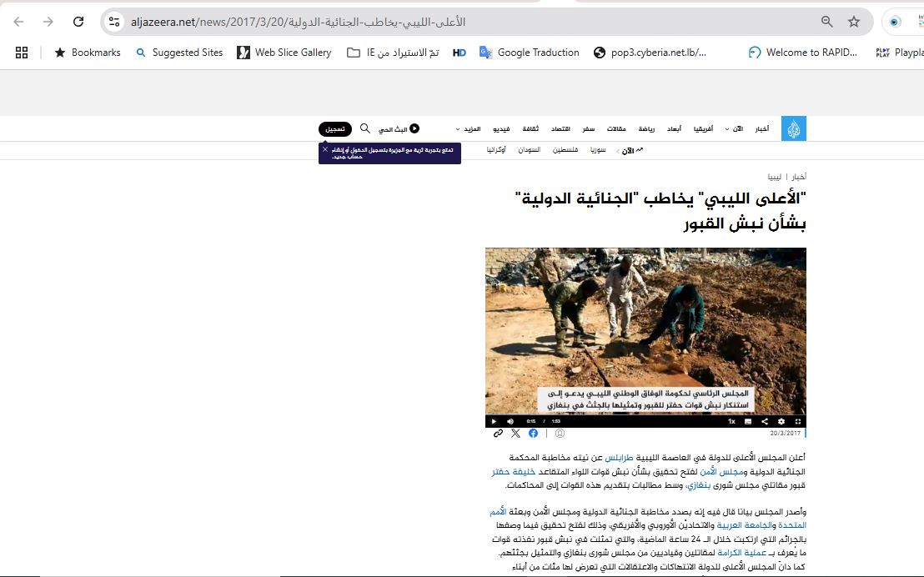Open the 1x playback speed menu
Image resolution: width=924 pixels, height=577 pixels.
point(731,421)
